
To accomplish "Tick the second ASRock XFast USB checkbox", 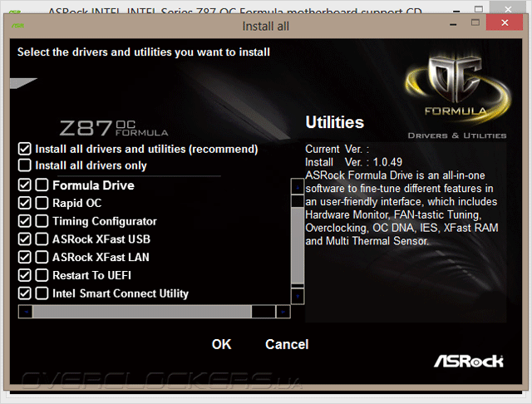I will click(x=42, y=239).
